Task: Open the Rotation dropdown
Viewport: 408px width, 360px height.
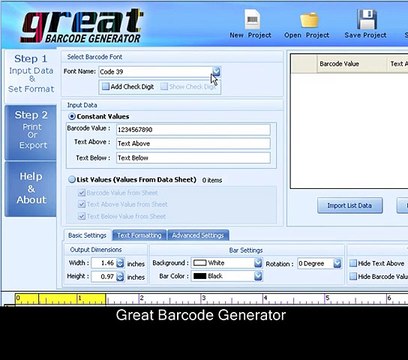Action: 337,264
